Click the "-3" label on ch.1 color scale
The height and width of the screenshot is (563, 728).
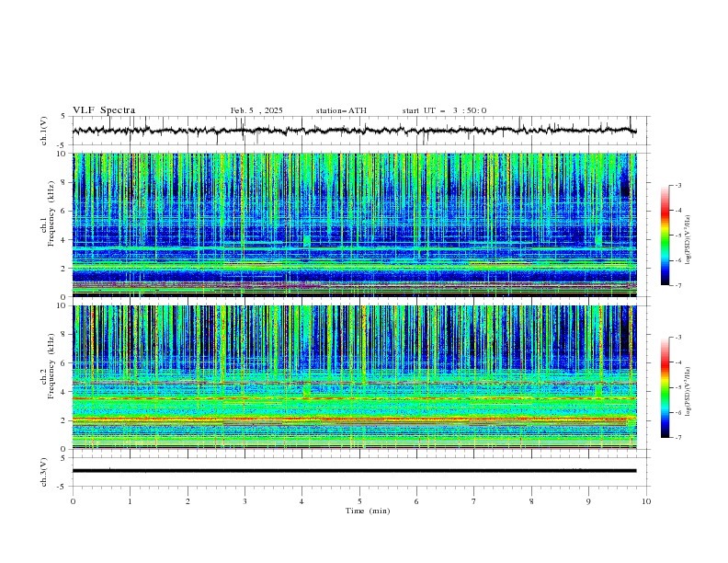(678, 185)
